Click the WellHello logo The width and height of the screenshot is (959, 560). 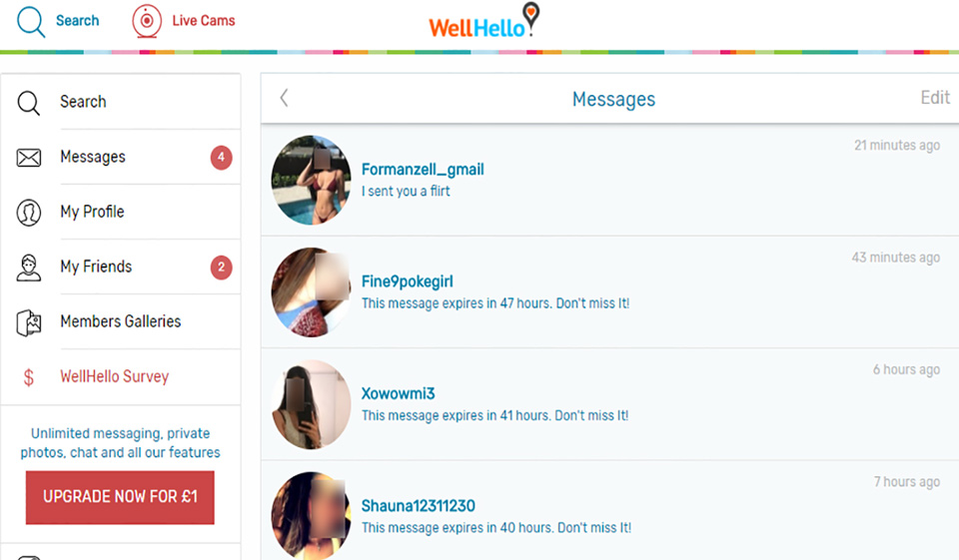pyautogui.click(x=483, y=21)
